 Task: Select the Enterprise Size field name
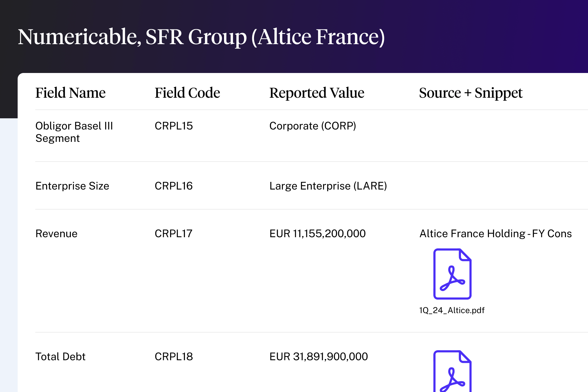(72, 186)
